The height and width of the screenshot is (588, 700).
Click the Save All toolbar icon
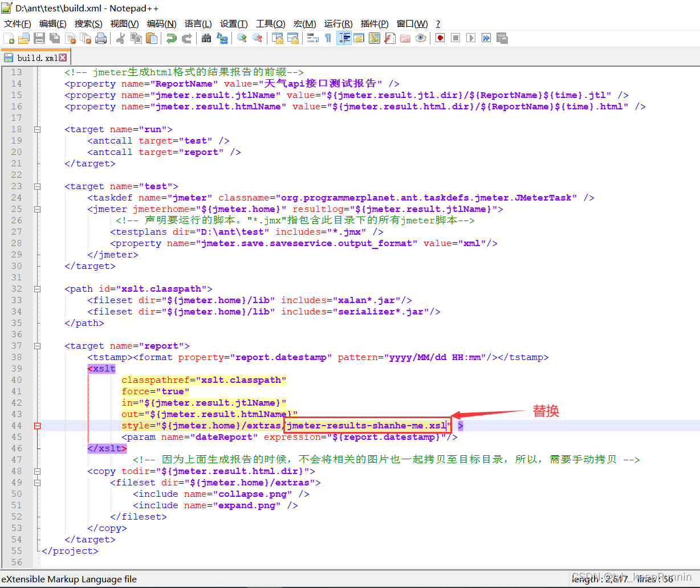click(55, 38)
